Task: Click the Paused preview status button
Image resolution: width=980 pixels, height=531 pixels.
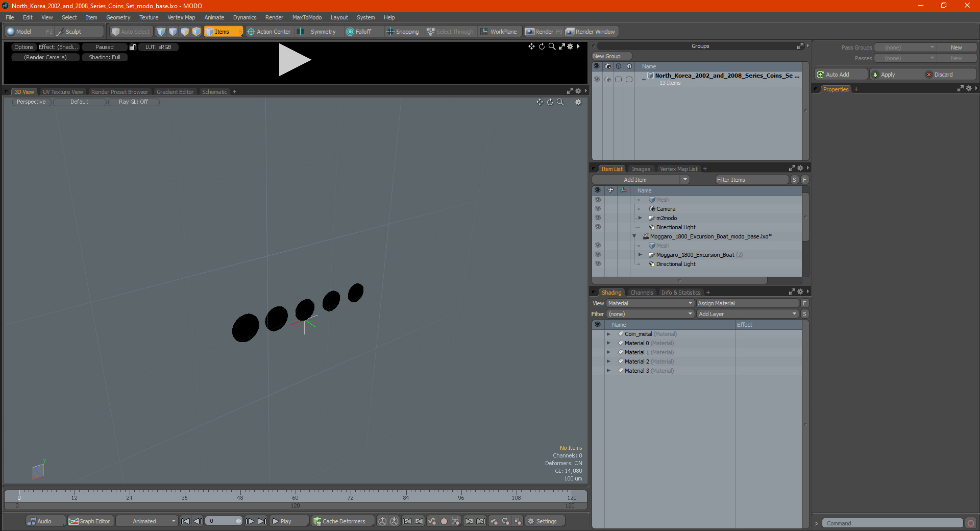Action: click(x=105, y=47)
